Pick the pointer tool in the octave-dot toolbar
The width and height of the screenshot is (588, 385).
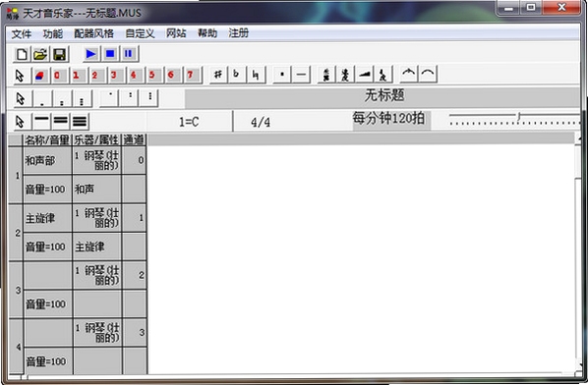21,99
